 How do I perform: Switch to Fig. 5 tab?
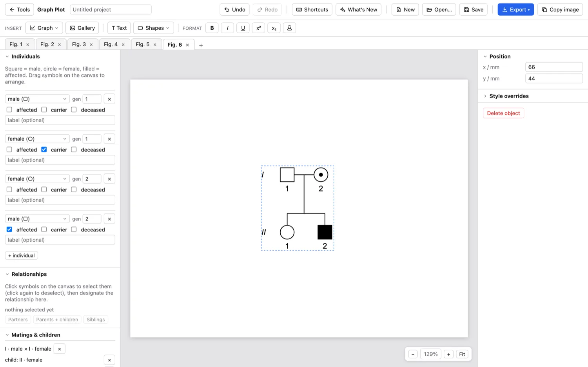tap(142, 44)
